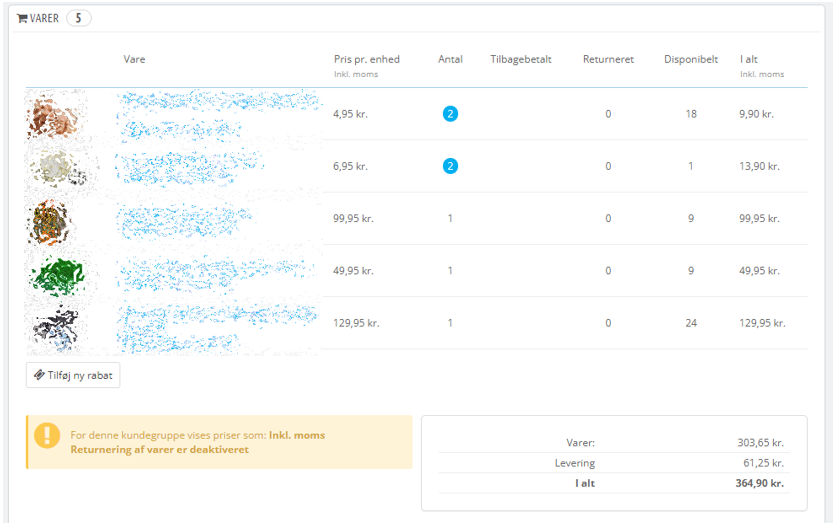Screen dimensions: 835x532
Task: Open the black product thumbnail priced 129,95 kr.
Action: pyautogui.click(x=56, y=326)
